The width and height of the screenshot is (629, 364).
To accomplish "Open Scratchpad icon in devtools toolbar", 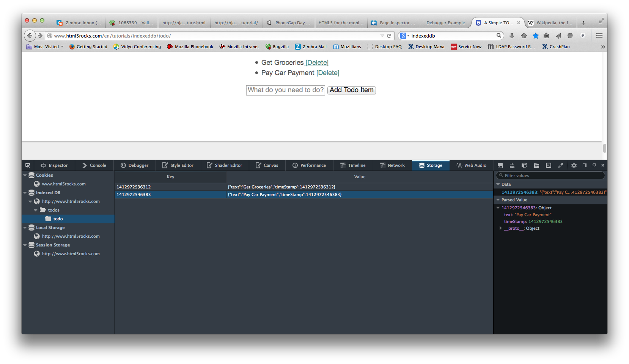I will tap(536, 165).
